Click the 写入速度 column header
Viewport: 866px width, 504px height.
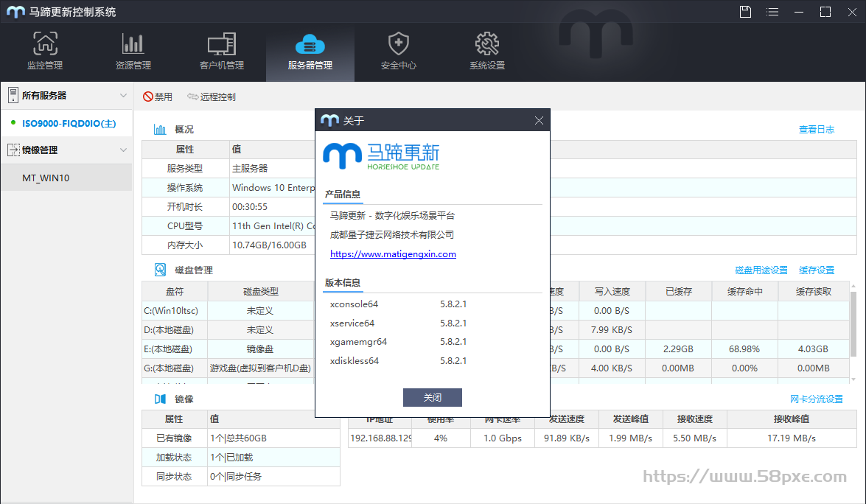[612, 292]
